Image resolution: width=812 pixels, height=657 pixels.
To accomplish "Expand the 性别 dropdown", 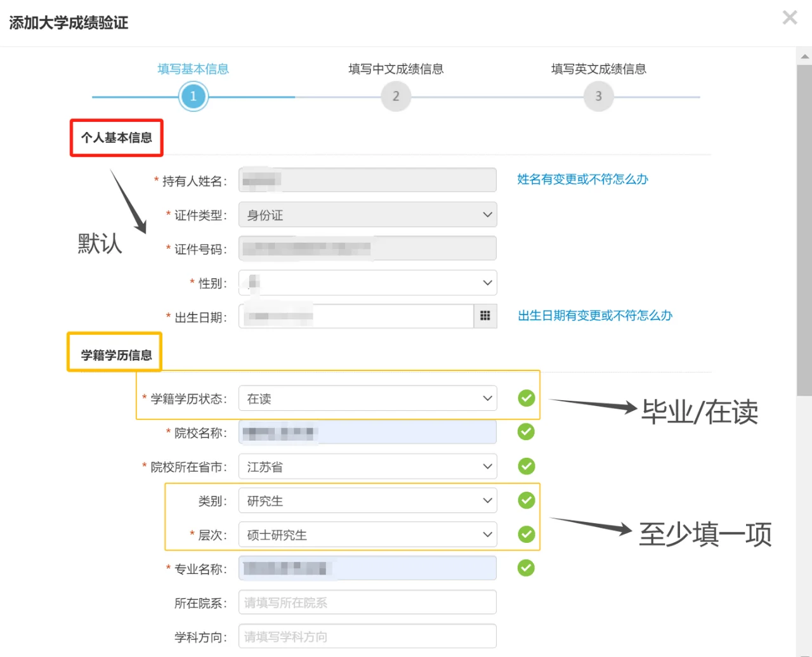I will [x=368, y=283].
